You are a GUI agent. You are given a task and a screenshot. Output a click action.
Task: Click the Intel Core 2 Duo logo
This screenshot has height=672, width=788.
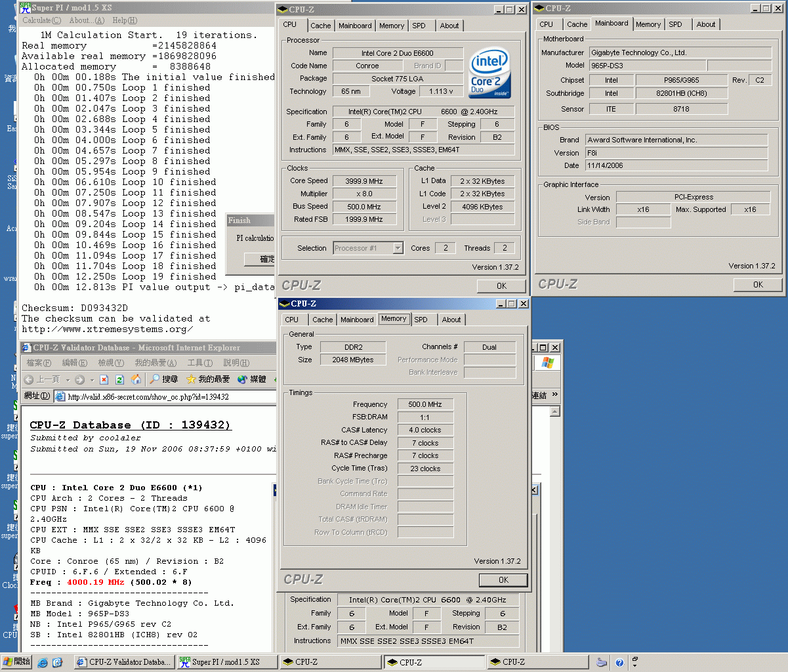489,73
